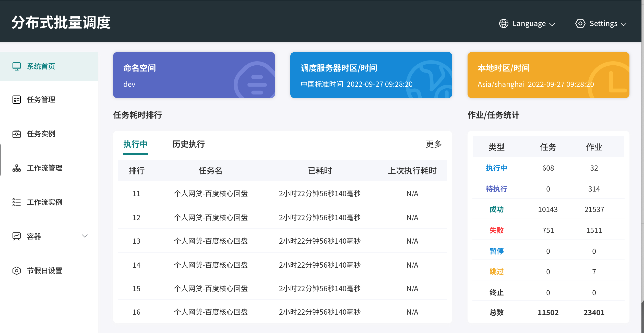644x333 pixels.
Task: Click the hierarchy icon for 工作流管理
Action: 17,168
